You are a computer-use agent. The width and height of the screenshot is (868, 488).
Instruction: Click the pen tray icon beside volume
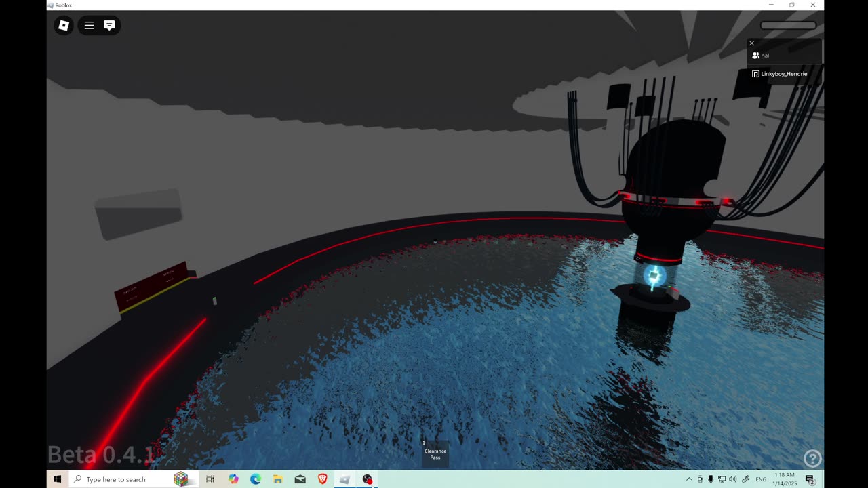[x=745, y=479]
